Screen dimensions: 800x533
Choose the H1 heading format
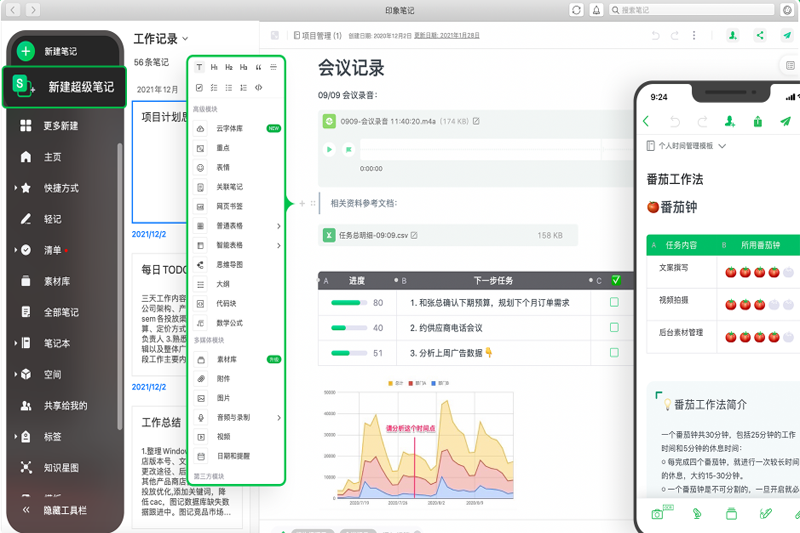pos(214,67)
